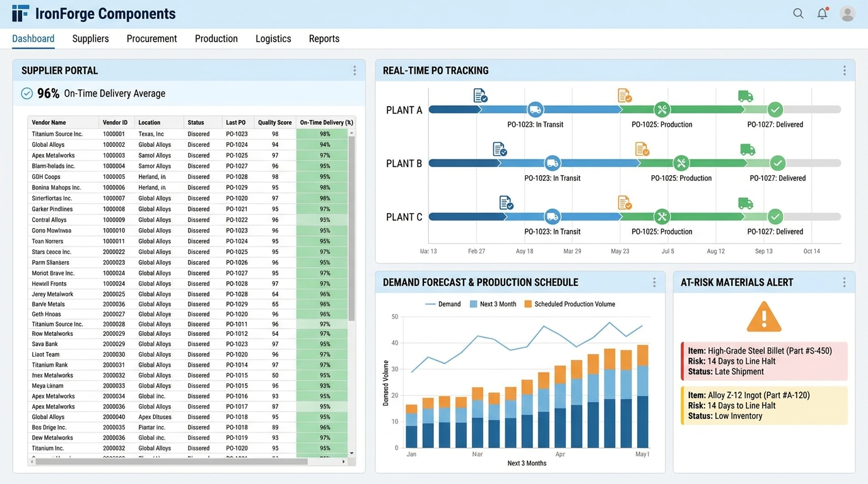
Task: Click Plant A 'PO-1027: Delivered' label
Action: point(775,124)
